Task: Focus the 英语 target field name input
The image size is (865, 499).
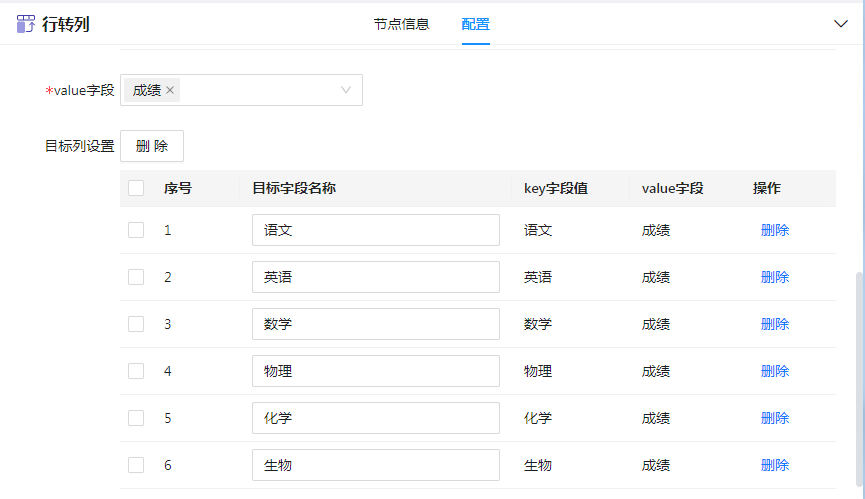Action: [375, 277]
